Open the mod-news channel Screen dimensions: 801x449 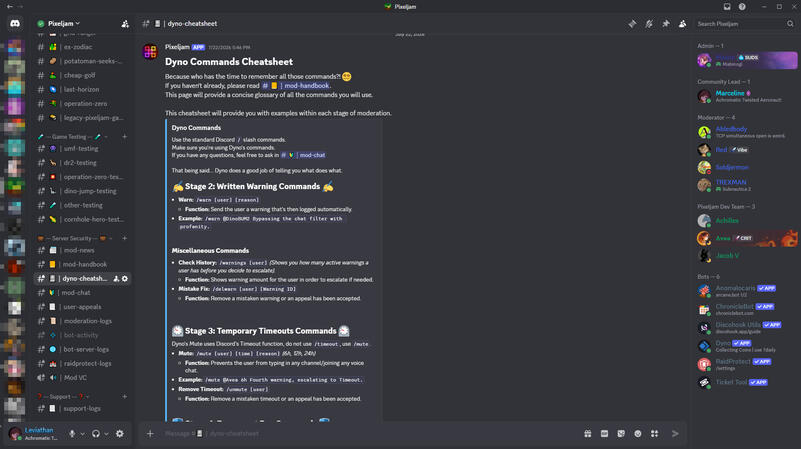[x=82, y=250]
